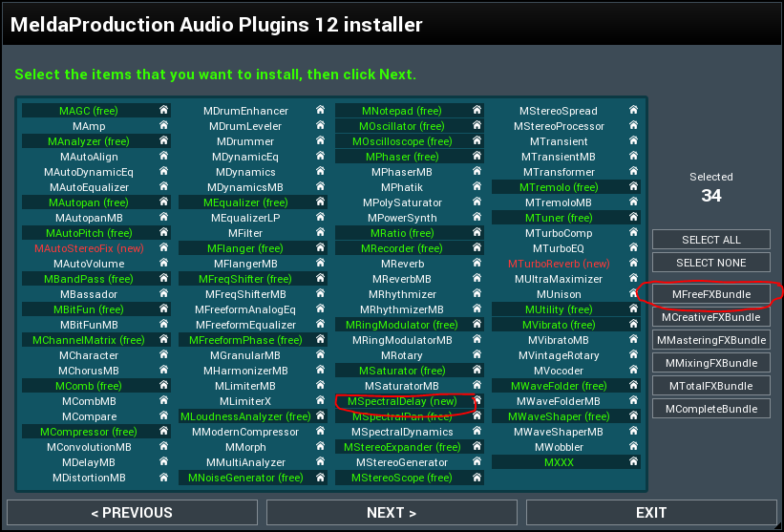Image resolution: width=784 pixels, height=532 pixels.
Task: Select MPolySaturator for installation
Action: [x=401, y=202]
